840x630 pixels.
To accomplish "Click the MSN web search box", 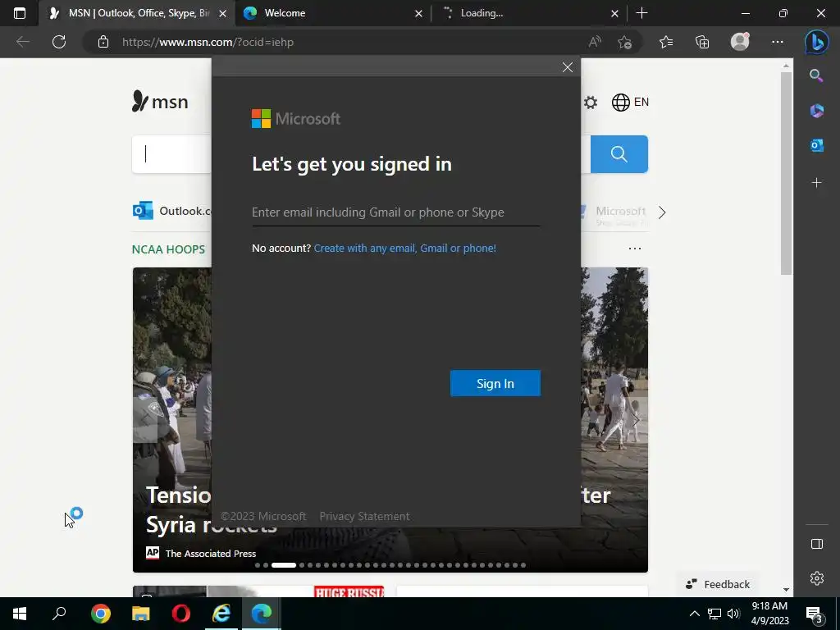I will pyautogui.click(x=171, y=154).
